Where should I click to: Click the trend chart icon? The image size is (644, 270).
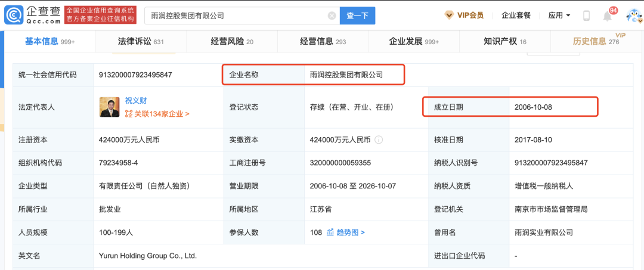tap(330, 232)
